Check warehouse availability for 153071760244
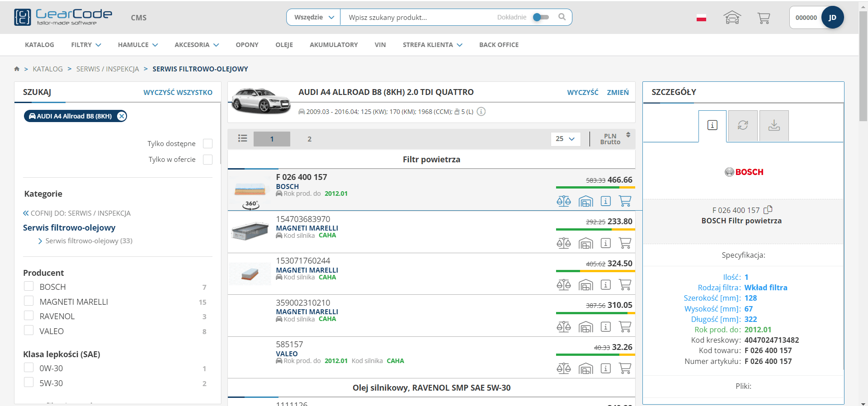This screenshot has width=868, height=406. click(x=585, y=284)
